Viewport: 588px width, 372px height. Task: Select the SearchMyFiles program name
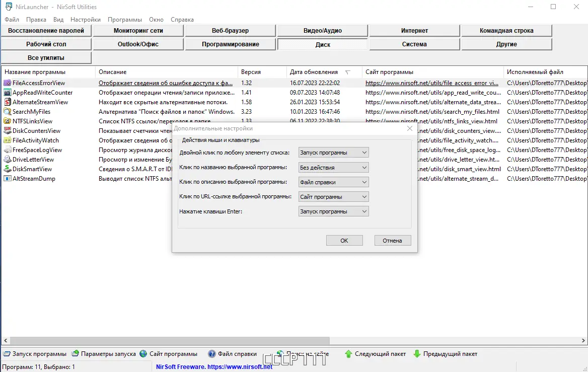tap(32, 112)
